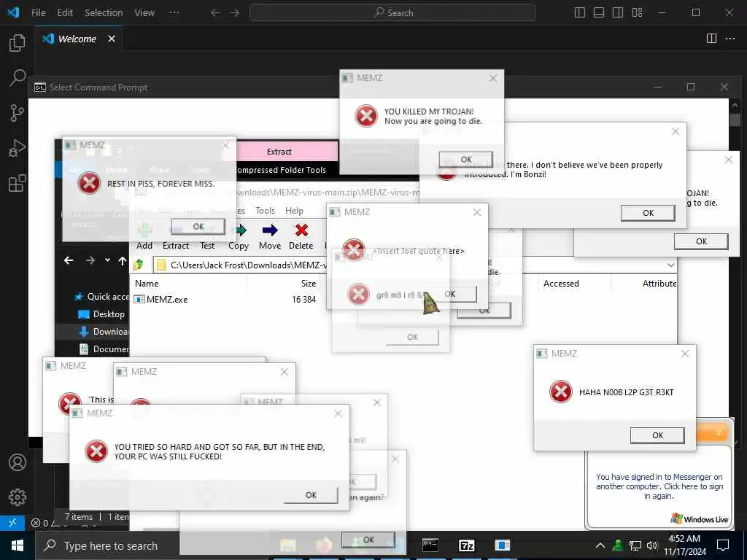
Task: Navigate up one level in File Explorer
Action: (x=123, y=261)
